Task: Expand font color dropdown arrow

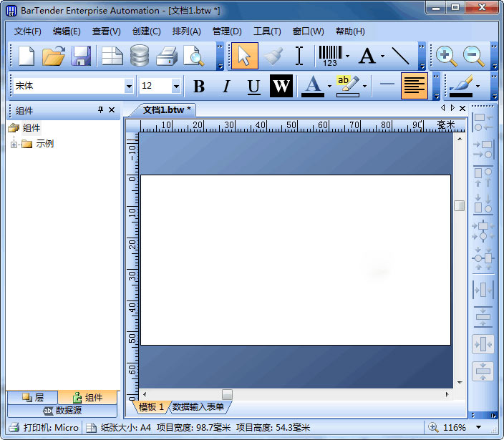Action: 329,86
